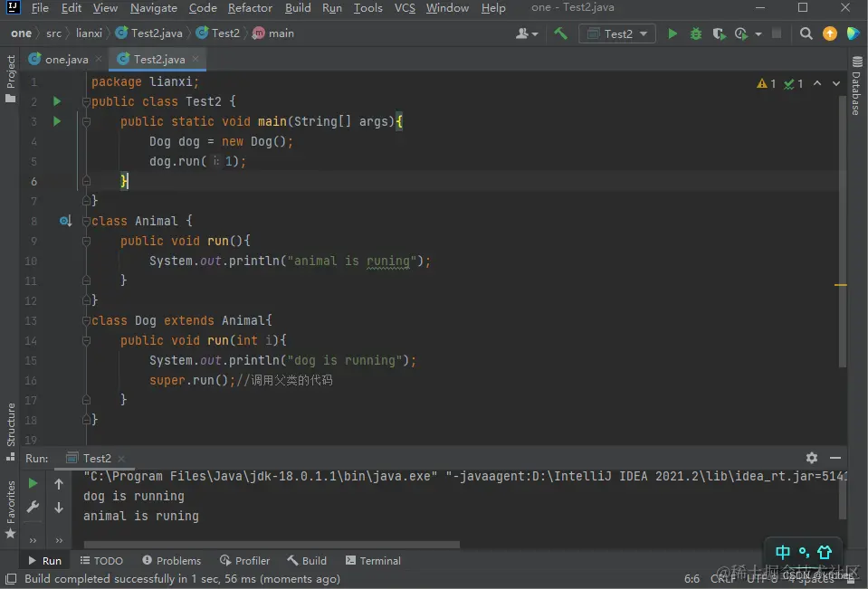Screen dimensions: 868x589
Task: Close the Test2 tab in Run panel
Action: click(121, 459)
